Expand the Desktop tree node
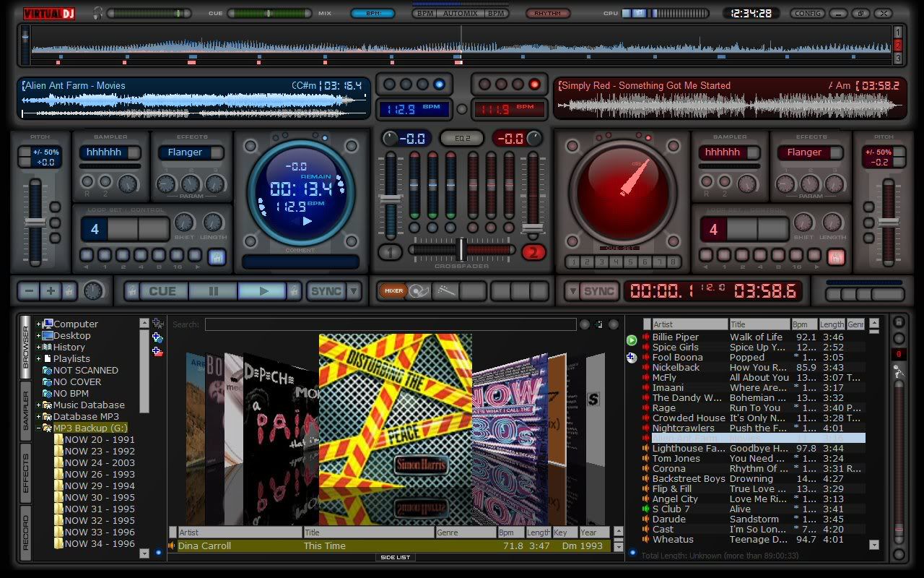This screenshot has width=924, height=578. point(38,335)
